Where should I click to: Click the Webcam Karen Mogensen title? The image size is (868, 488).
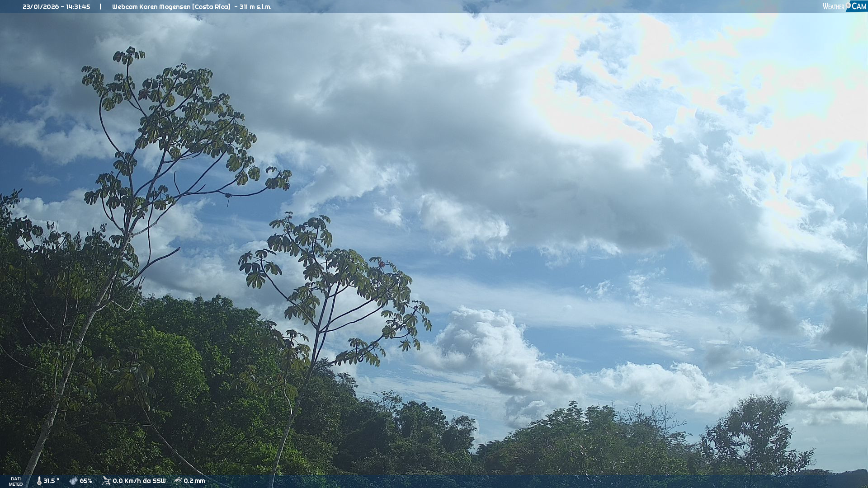pos(151,7)
